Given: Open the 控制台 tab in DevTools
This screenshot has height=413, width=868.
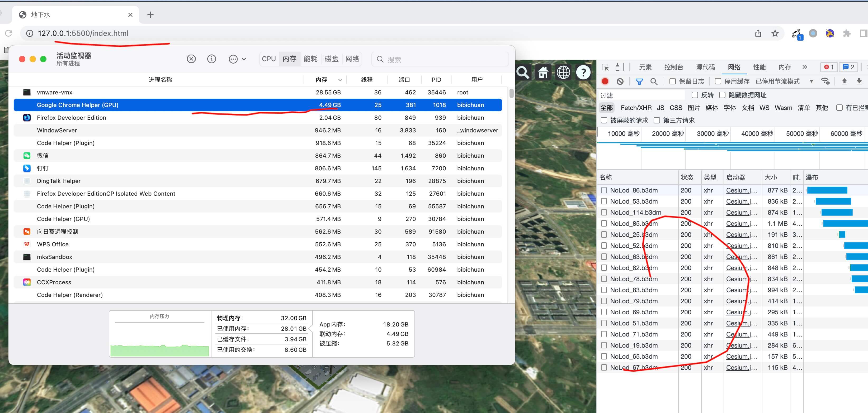Looking at the screenshot, I should (674, 67).
